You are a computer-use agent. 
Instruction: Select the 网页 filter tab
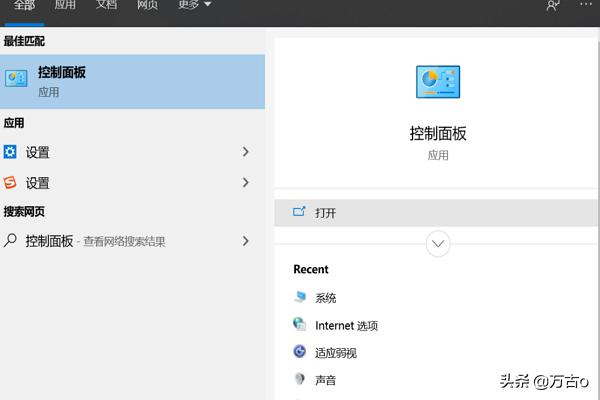tap(147, 5)
